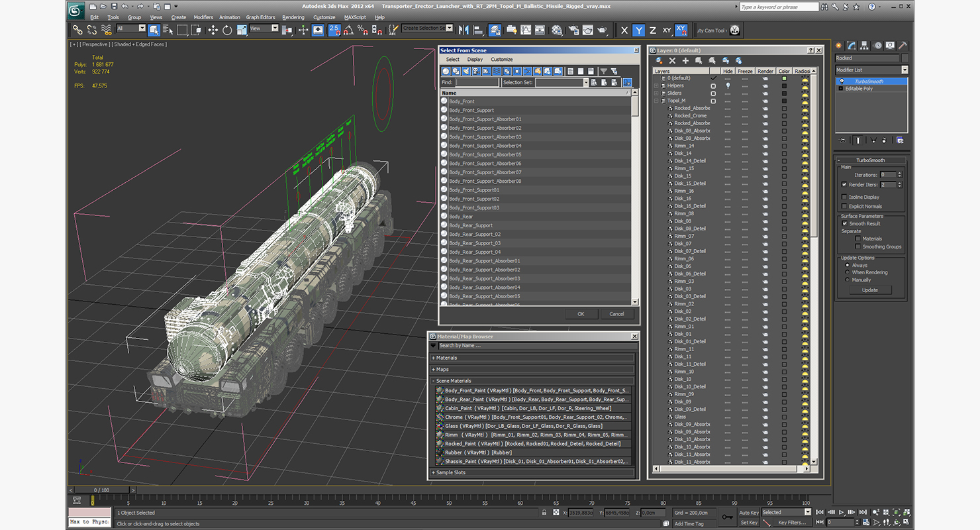
Task: Open the Hierarchy command panel tab
Action: pos(864,45)
